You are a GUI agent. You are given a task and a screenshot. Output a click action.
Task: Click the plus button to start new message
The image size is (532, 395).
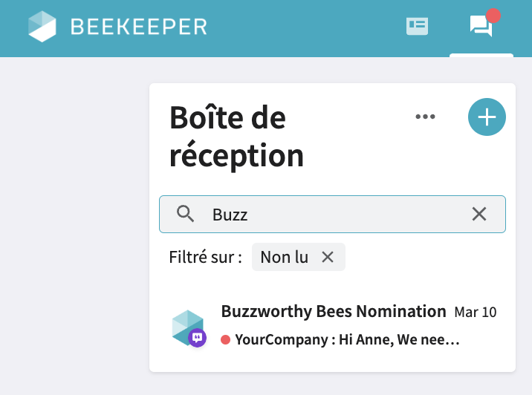[x=487, y=117]
